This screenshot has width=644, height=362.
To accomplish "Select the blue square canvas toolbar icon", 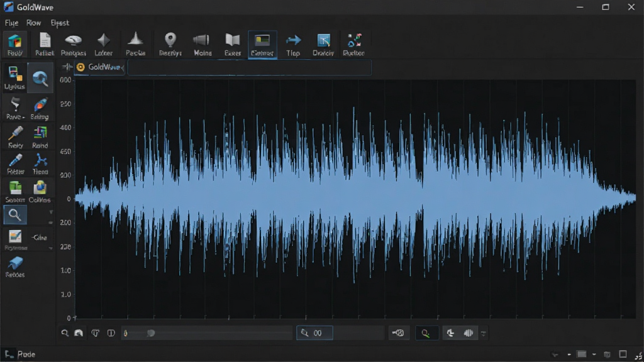I will coord(324,40).
